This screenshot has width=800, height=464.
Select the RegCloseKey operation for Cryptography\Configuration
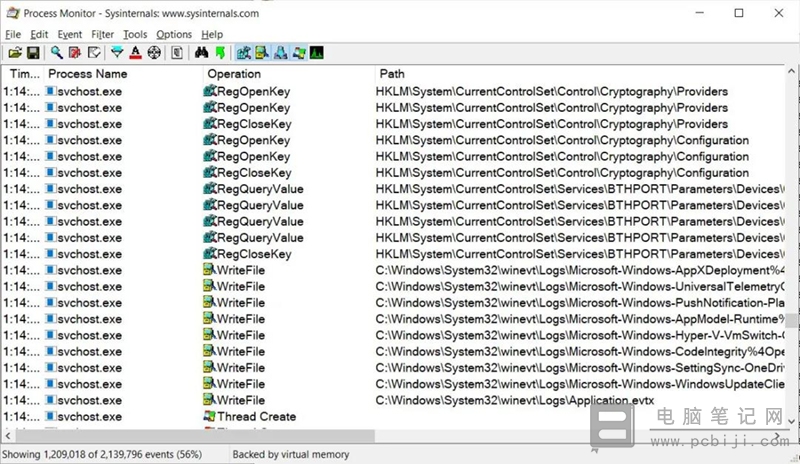[x=254, y=173]
